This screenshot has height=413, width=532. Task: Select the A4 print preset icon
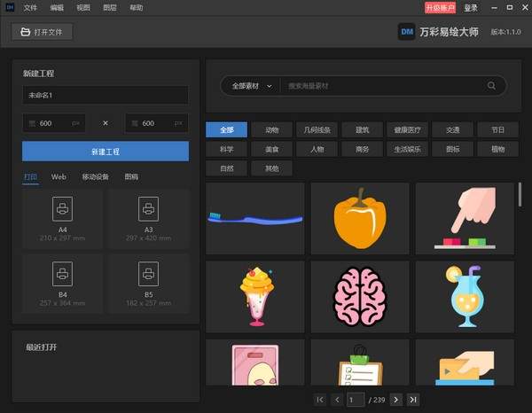[x=63, y=209]
